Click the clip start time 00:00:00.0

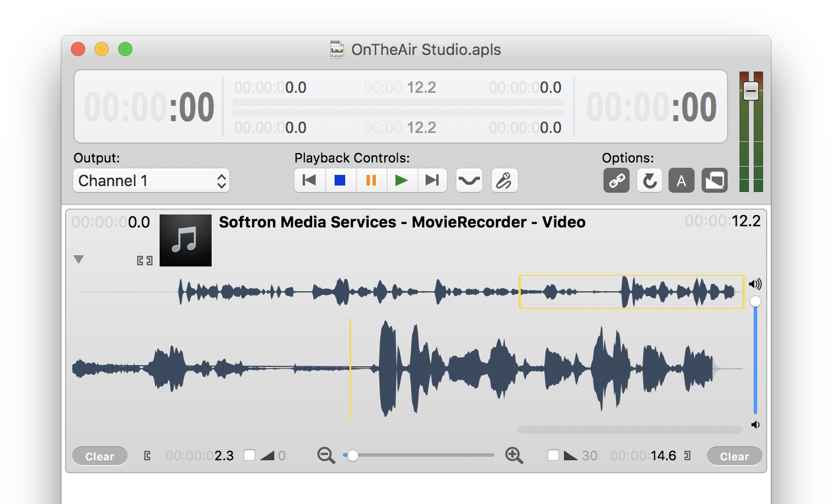click(x=111, y=222)
